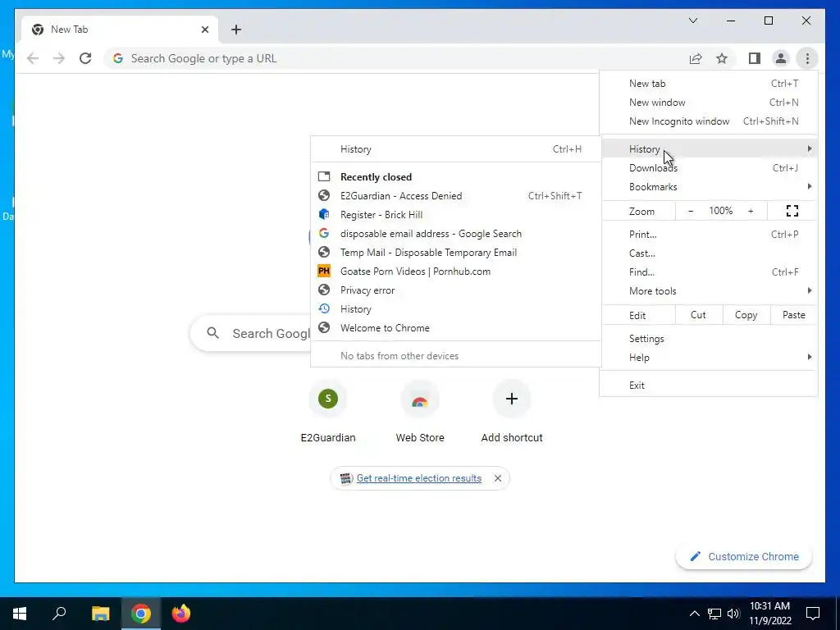Click the Chrome taskbar icon
The image size is (840, 630).
[141, 614]
